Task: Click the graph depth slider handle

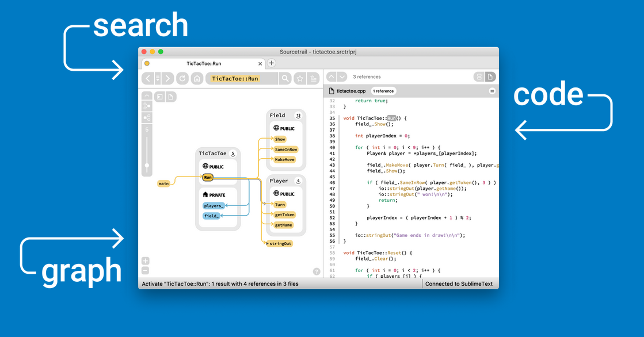Action: click(x=147, y=166)
